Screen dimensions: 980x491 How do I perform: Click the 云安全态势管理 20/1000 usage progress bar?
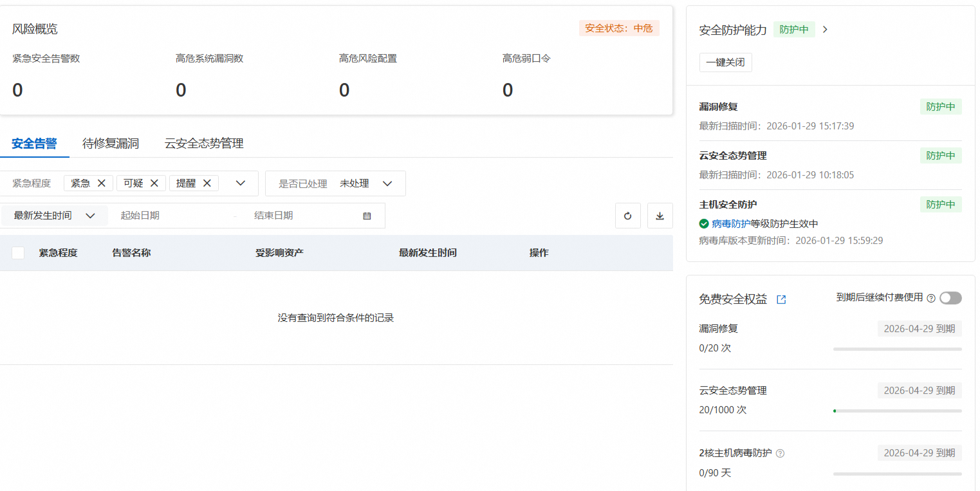click(x=897, y=411)
